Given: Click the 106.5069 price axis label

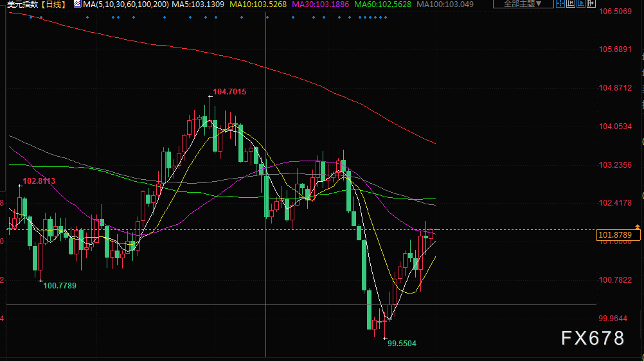Looking at the screenshot, I should coord(615,12).
